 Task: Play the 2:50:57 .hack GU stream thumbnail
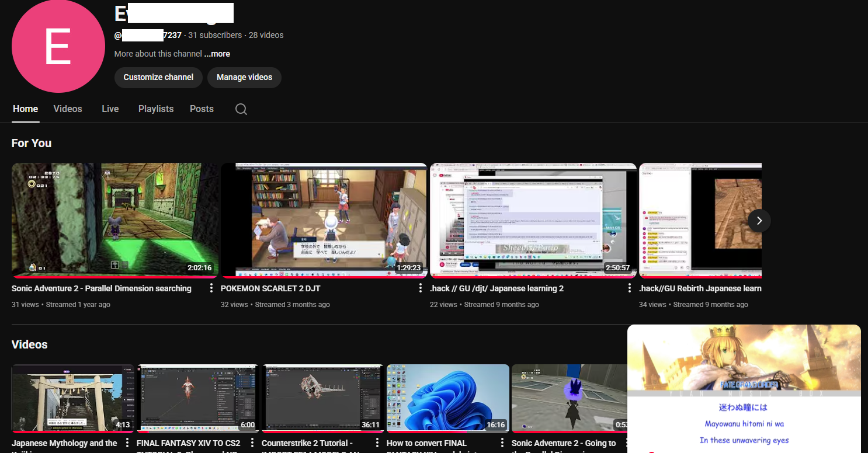(533, 220)
